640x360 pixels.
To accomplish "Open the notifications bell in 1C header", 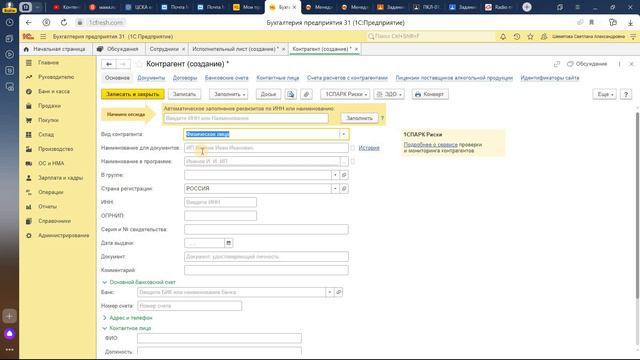I will (503, 36).
